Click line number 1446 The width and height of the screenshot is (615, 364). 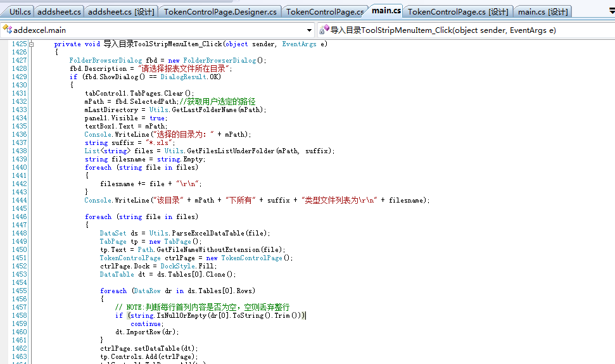point(19,217)
